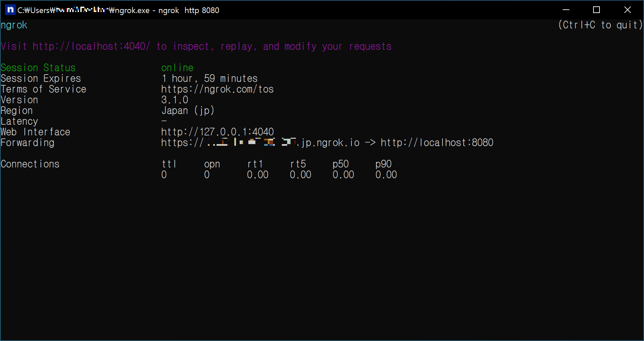Click the p90 value 0.00
Image resolution: width=644 pixels, height=341 pixels.
pyautogui.click(x=386, y=175)
